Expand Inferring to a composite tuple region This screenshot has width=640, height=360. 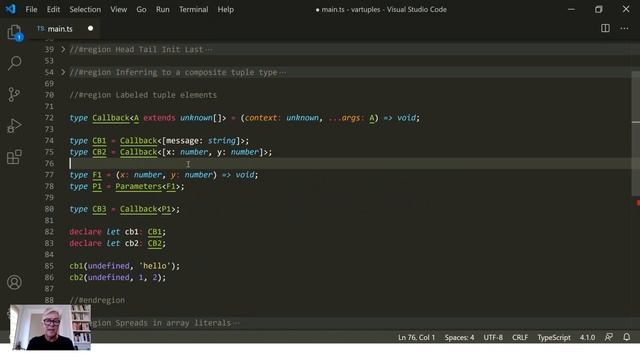[x=63, y=72]
